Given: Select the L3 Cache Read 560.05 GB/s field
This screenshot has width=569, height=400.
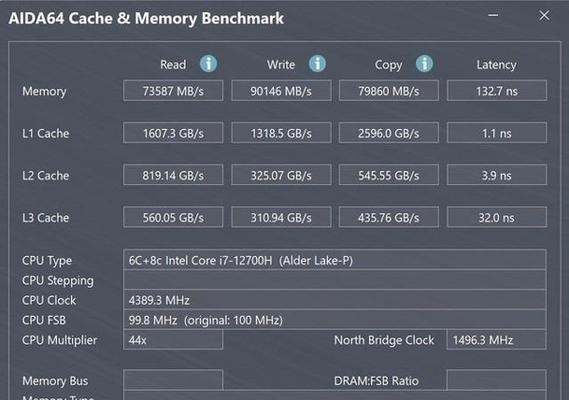Looking at the screenshot, I should [173, 217].
